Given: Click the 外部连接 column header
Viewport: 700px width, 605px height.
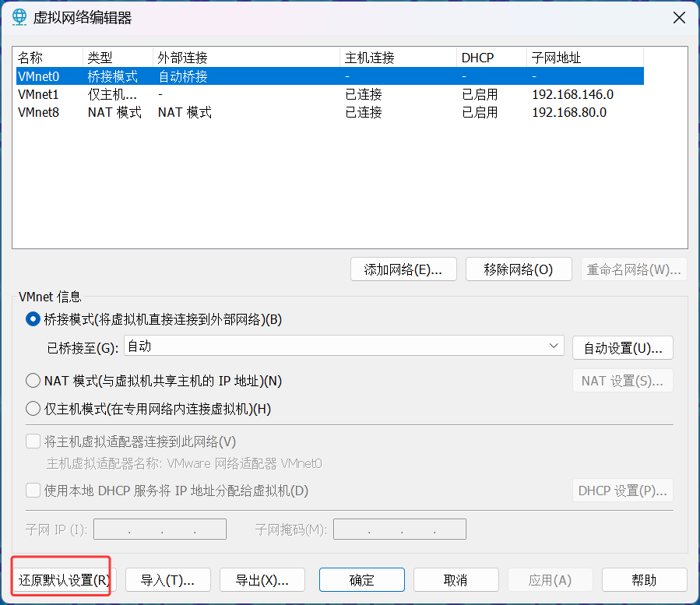Looking at the screenshot, I should tap(246, 58).
